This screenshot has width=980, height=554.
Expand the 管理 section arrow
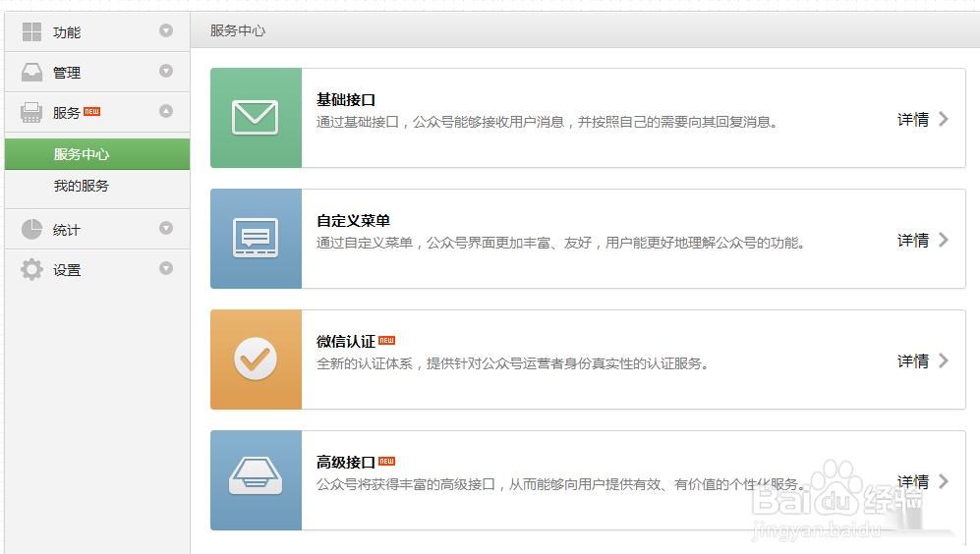click(x=165, y=71)
